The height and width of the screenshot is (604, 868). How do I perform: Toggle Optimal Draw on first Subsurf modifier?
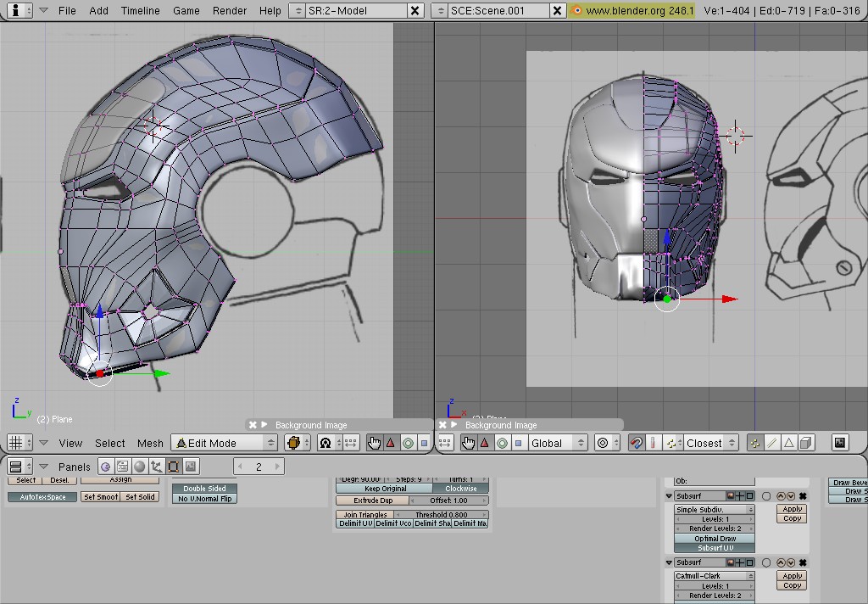(x=715, y=538)
